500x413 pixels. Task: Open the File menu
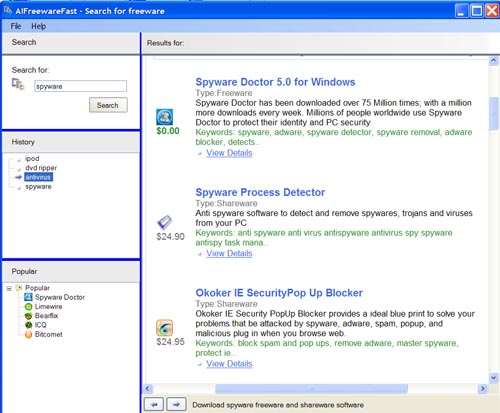point(16,26)
